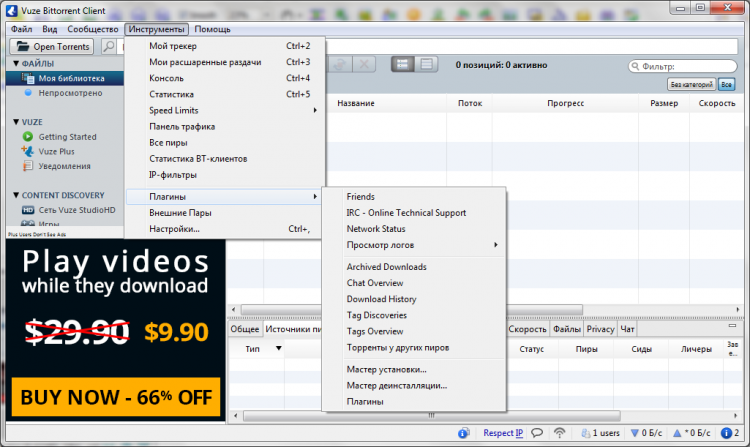This screenshot has width=750, height=447.
Task: Collapse the VUZE sidebar section
Action: click(x=16, y=122)
